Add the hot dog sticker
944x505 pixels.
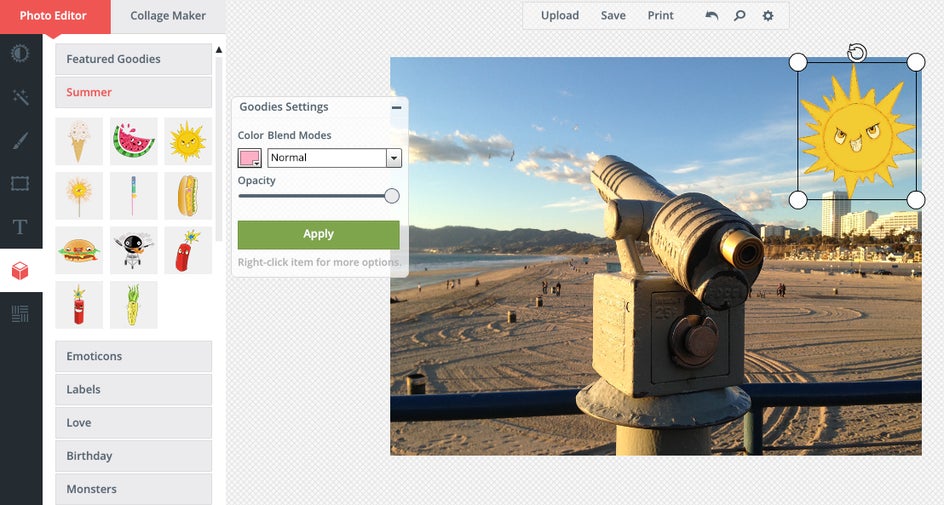tap(188, 196)
